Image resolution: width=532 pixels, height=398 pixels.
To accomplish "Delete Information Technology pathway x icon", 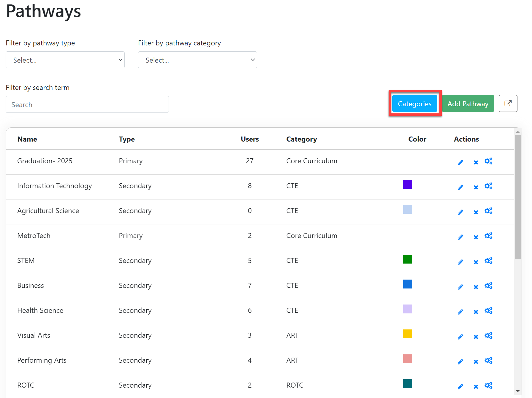I will 476,187.
